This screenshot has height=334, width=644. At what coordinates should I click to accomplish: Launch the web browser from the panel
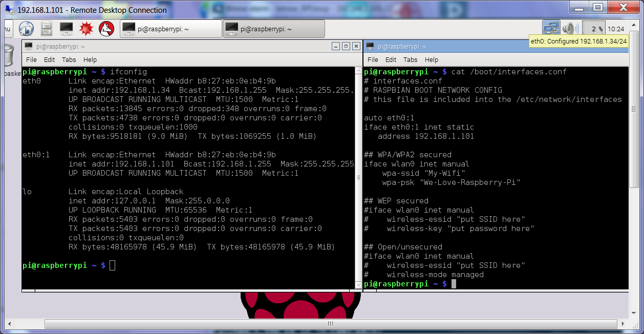[26, 29]
